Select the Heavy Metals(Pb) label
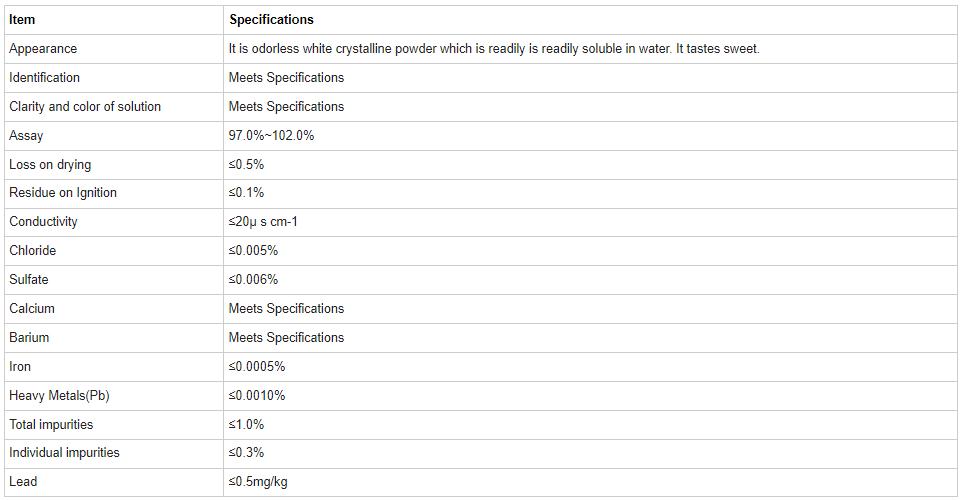 59,395
